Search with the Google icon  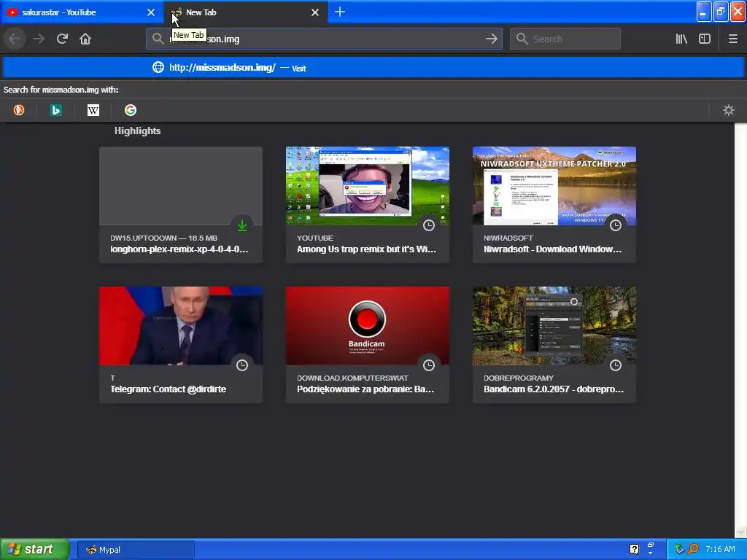coord(131,111)
